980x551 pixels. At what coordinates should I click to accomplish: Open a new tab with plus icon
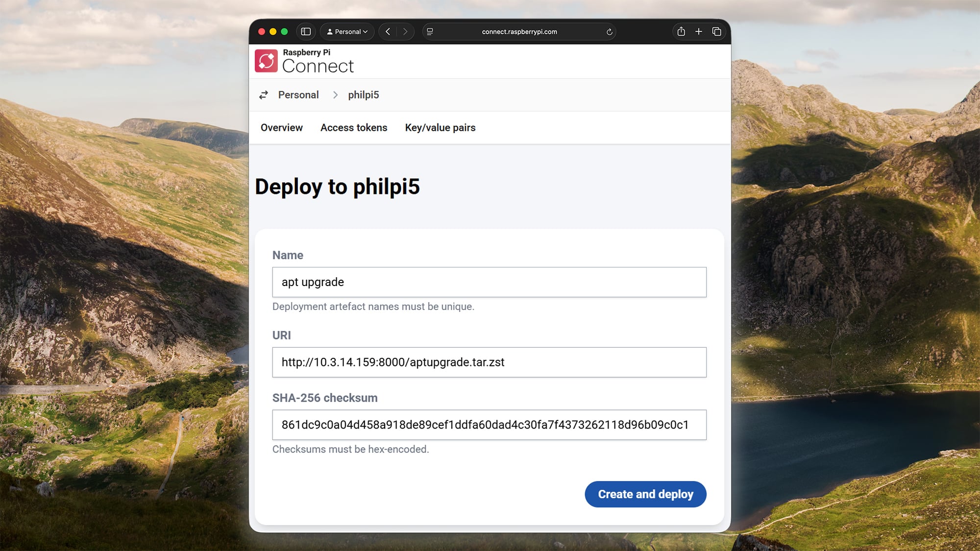tap(699, 32)
